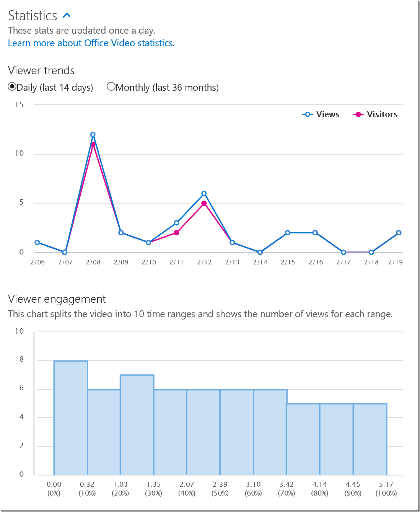The image size is (420, 512).
Task: Click the 2/06 Views data point
Action: click(37, 243)
